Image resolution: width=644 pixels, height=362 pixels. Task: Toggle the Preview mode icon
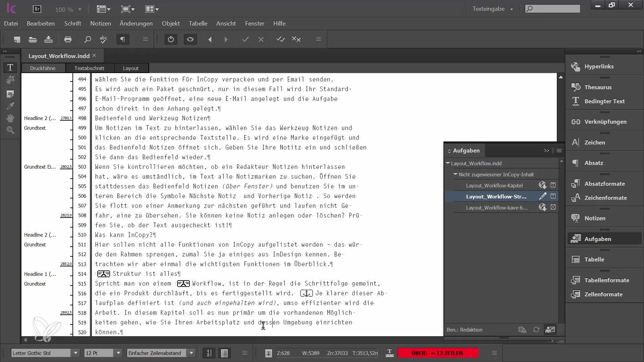pos(190,39)
